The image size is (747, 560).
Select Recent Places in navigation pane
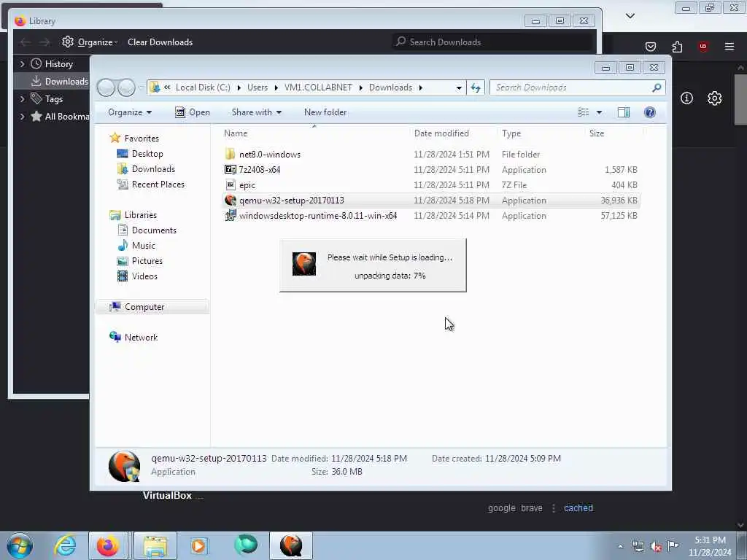150,184
